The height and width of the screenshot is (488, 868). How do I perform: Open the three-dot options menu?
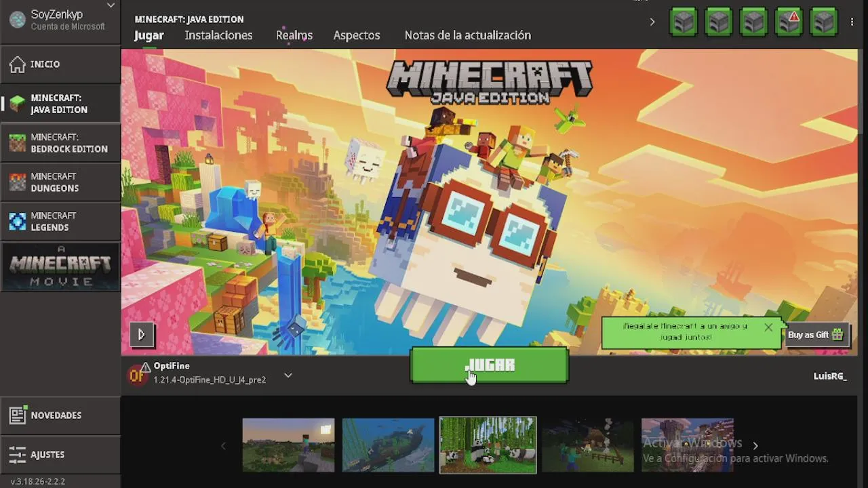[852, 22]
